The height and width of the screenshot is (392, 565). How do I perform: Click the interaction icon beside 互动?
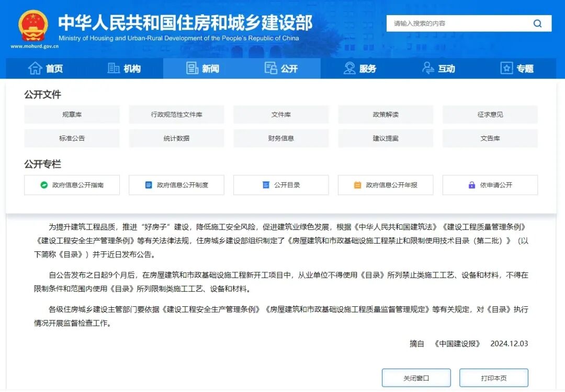pyautogui.click(x=428, y=68)
